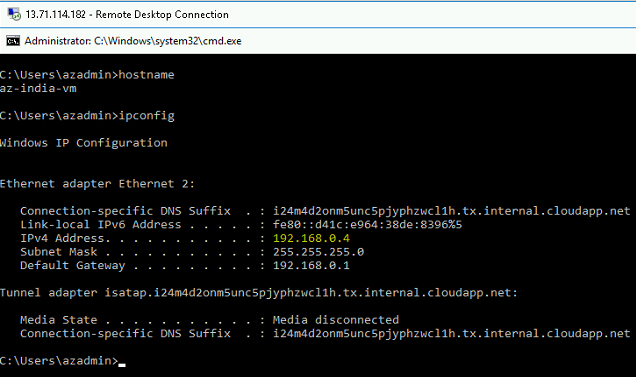Click the Link-local IPv6 address value
636x377 pixels.
point(367,224)
